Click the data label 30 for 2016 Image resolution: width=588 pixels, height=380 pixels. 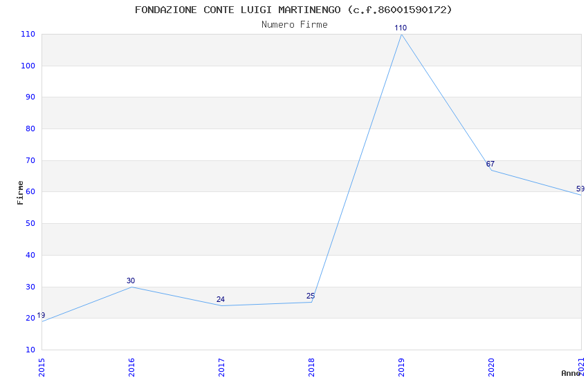coord(131,281)
